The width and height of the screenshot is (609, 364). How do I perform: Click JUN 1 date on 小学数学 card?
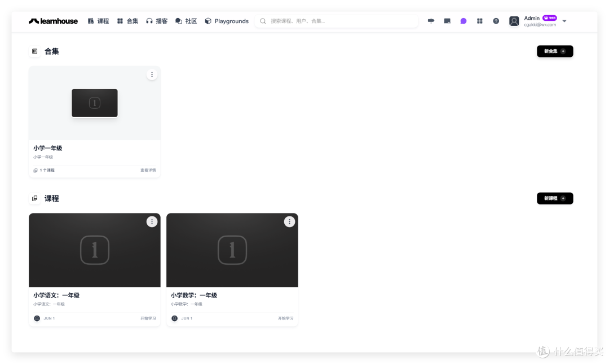coord(187,318)
